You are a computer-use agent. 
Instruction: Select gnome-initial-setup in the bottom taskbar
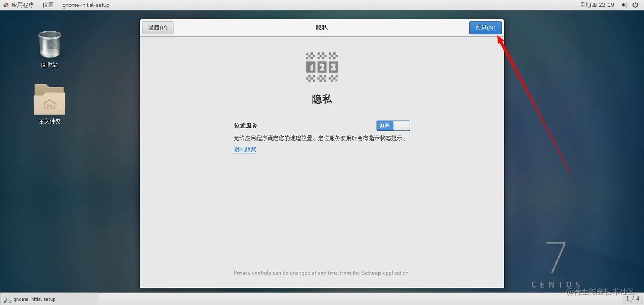49,299
